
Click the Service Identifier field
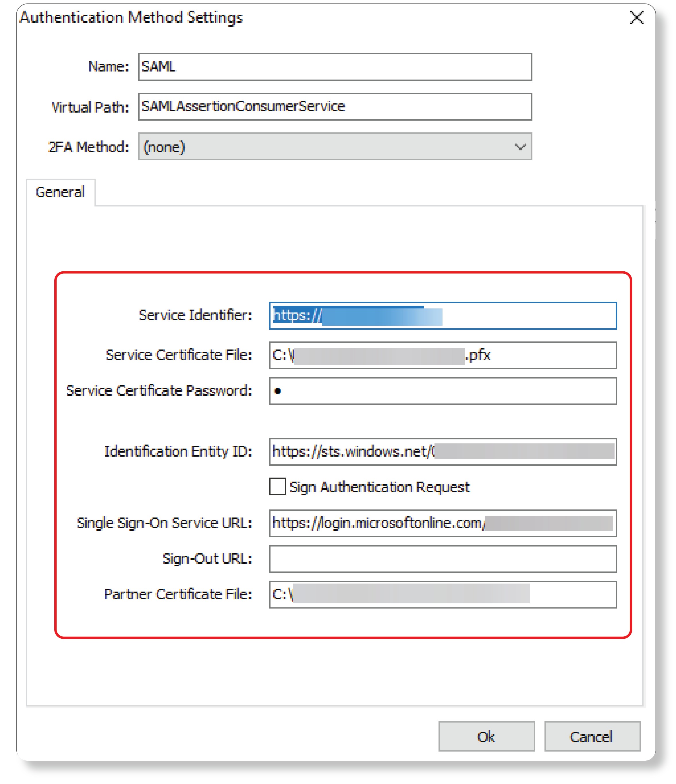point(443,316)
